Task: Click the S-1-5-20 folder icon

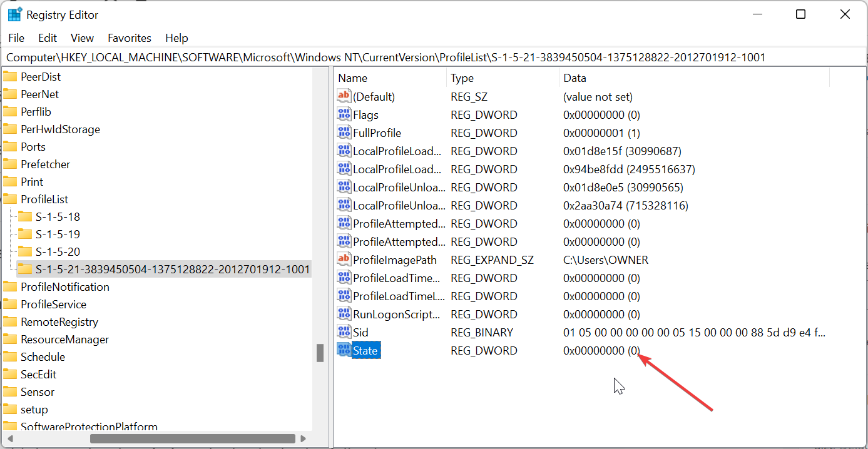Action: [25, 252]
